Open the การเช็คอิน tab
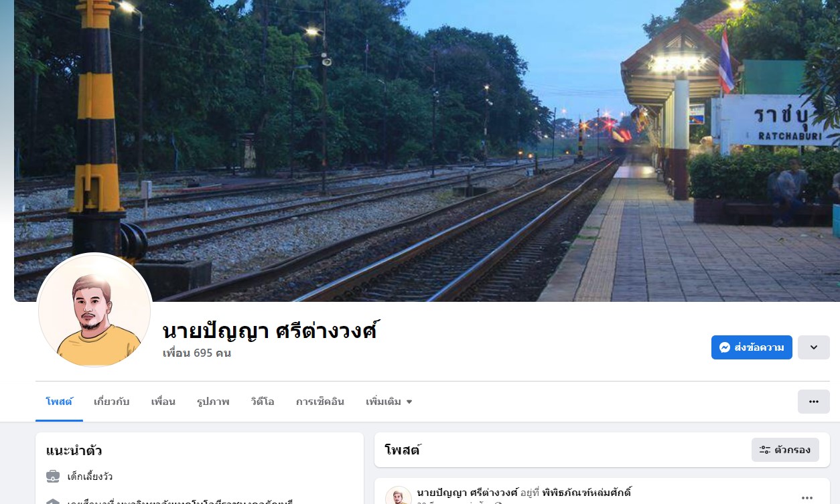The image size is (840, 504). [320, 402]
